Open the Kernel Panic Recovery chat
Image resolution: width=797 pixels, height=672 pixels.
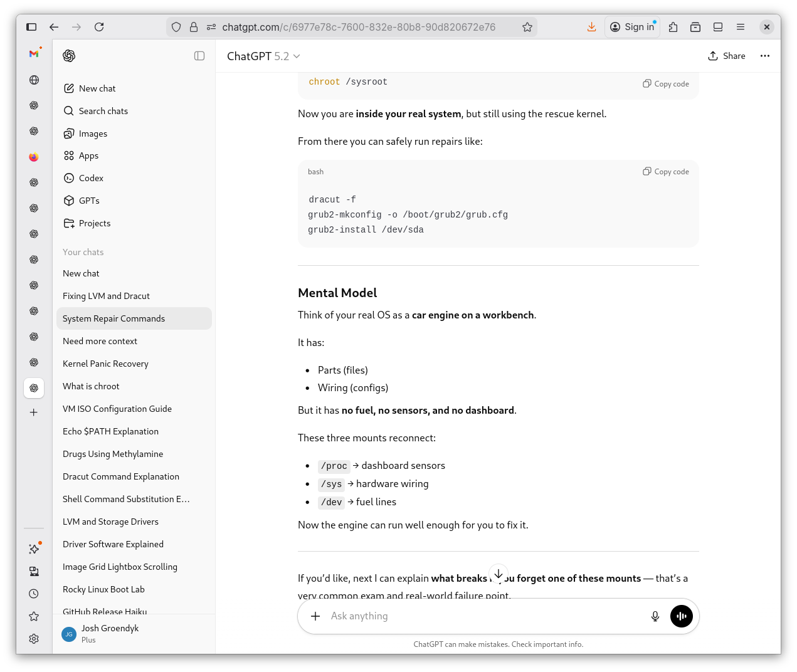coord(105,364)
